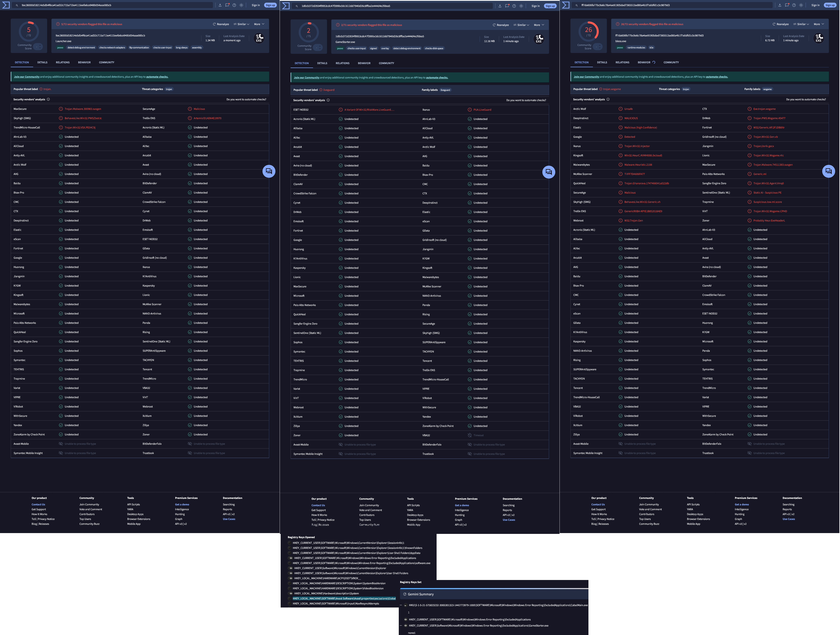Toggle Community Score vote control for Launcher.exe
The width and height of the screenshot is (840, 635).
click(38, 47)
